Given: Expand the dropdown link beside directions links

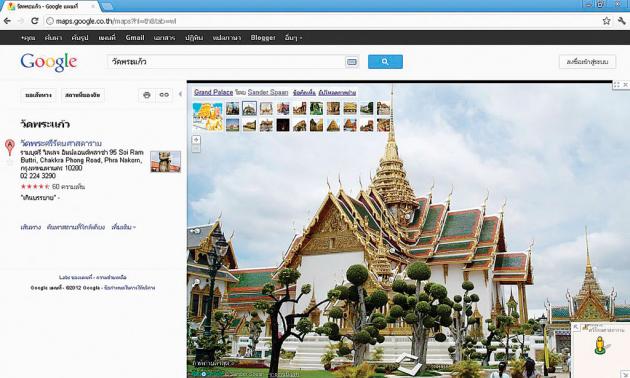Looking at the screenshot, I should pyautogui.click(x=124, y=227).
